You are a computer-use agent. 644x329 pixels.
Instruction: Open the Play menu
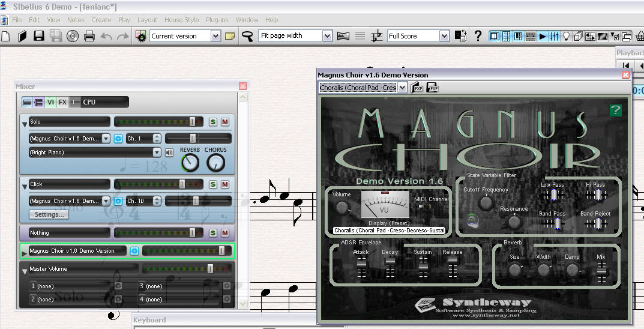pos(124,20)
